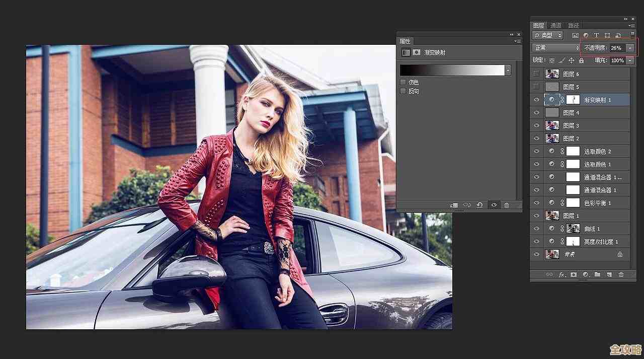Image resolution: width=644 pixels, height=359 pixels.
Task: Click the add layer mask icon
Action: (573, 274)
